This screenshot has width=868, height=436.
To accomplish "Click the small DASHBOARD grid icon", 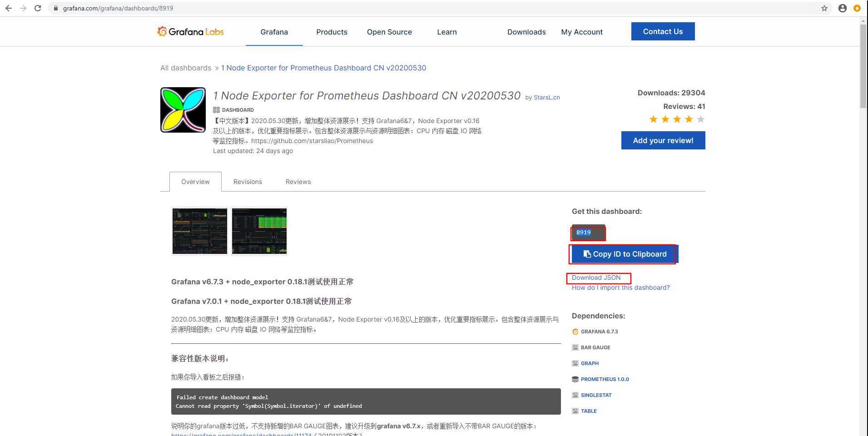I will coord(216,110).
